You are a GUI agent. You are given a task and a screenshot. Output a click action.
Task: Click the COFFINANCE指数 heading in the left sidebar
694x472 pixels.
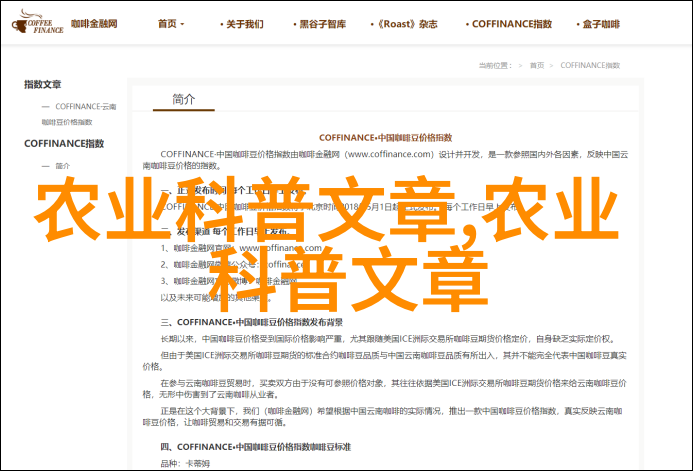click(x=64, y=143)
